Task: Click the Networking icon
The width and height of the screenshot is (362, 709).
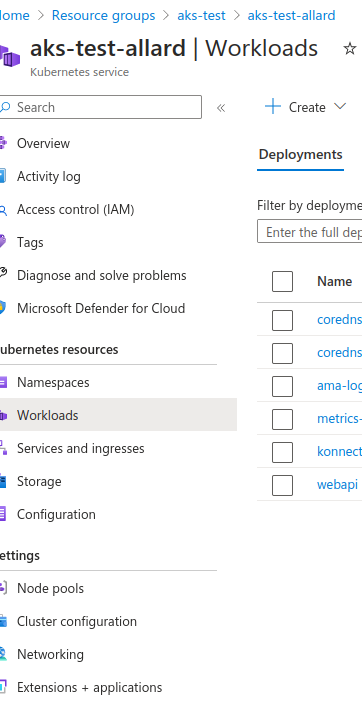Action: point(3,654)
